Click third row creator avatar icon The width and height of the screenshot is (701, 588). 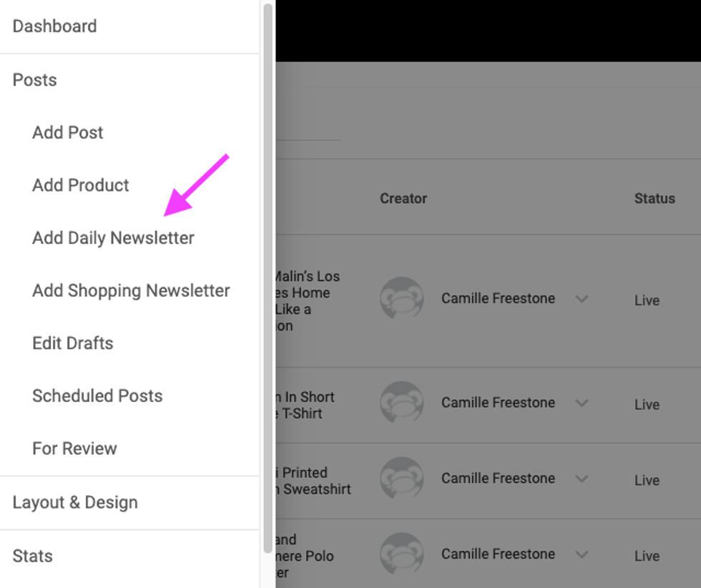[401, 479]
